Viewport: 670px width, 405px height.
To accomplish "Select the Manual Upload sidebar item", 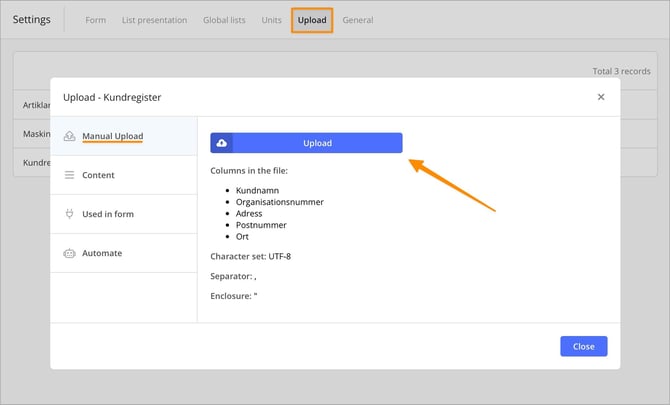I will click(124, 136).
